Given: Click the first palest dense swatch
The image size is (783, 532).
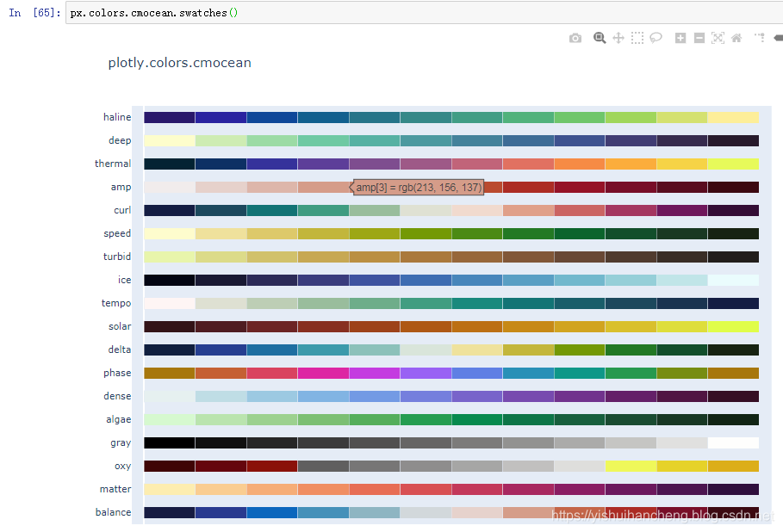Looking at the screenshot, I should pyautogui.click(x=170, y=396).
